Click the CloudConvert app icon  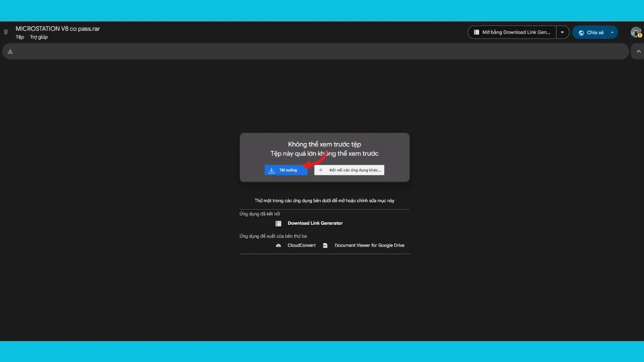[279, 246]
